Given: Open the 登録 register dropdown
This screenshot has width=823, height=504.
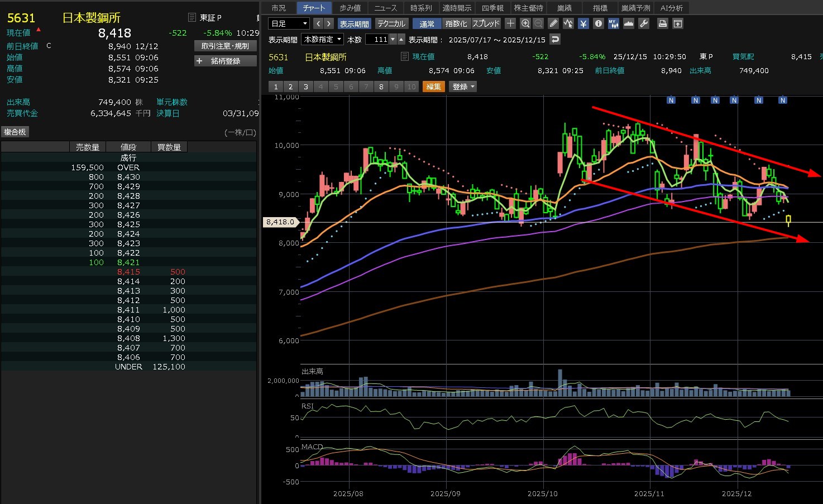Looking at the screenshot, I should 463,87.
